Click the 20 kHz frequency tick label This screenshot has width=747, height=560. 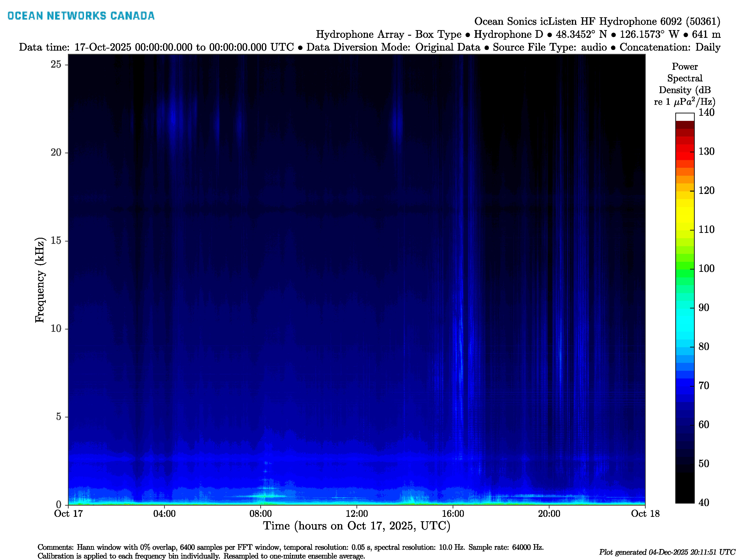56,153
